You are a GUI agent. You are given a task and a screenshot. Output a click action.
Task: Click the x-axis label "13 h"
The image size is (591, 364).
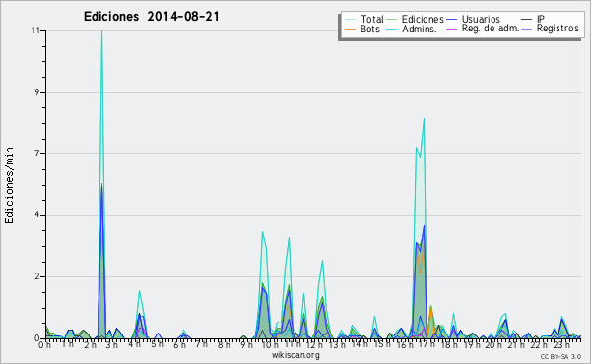336,344
